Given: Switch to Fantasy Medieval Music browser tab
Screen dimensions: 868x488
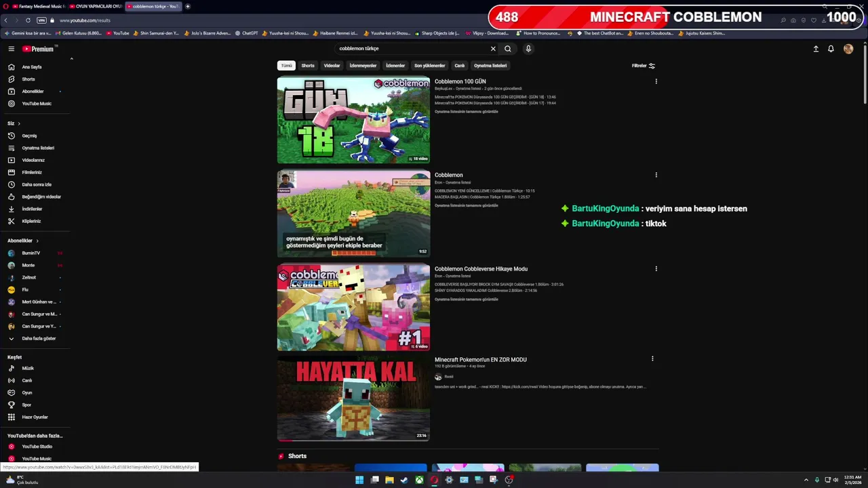Looking at the screenshot, I should pyautogui.click(x=39, y=6).
